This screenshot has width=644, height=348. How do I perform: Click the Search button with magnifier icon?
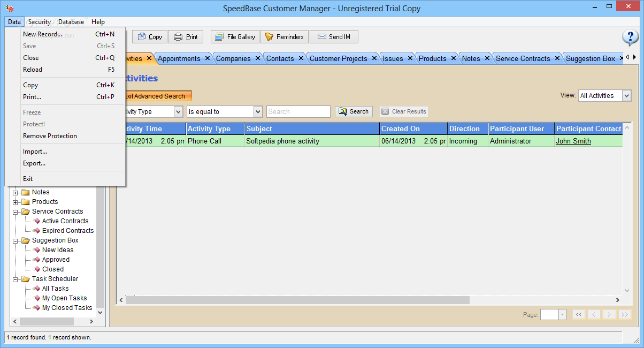point(354,111)
